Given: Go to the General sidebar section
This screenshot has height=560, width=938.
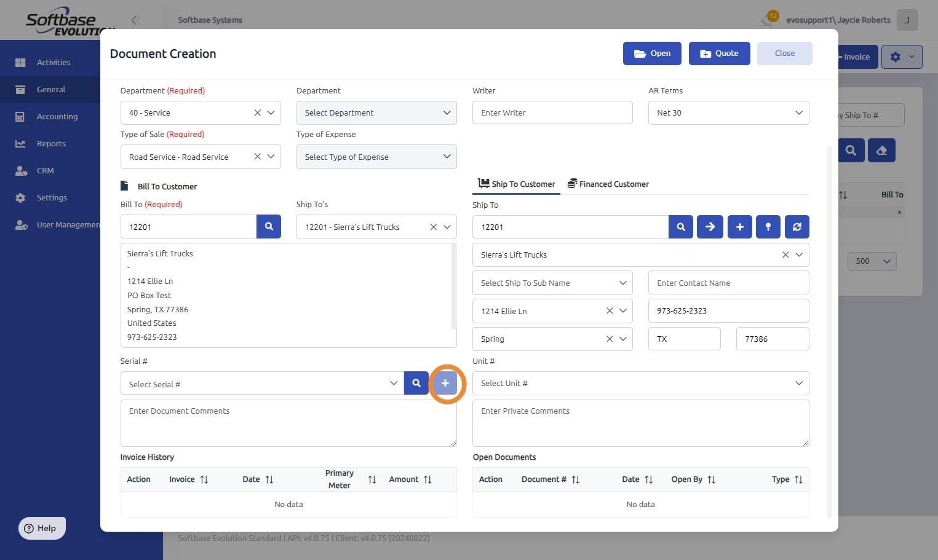Looking at the screenshot, I should (x=50, y=89).
